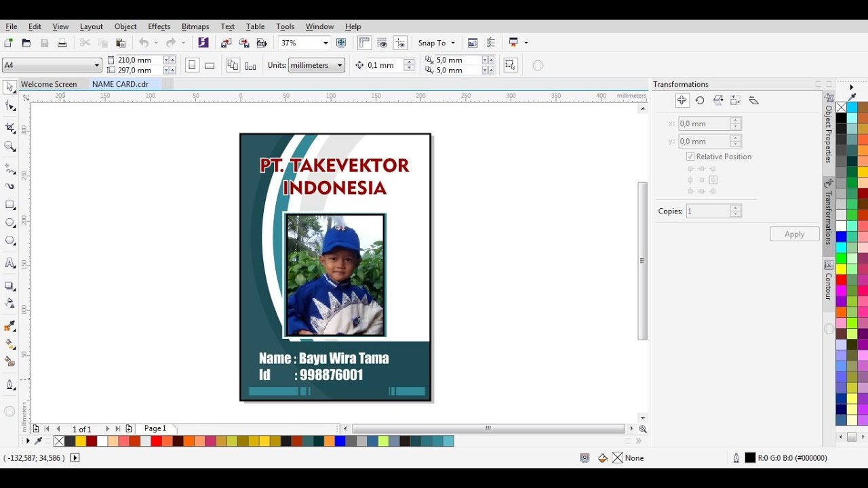Click the Apply button in Transformations
868x488 pixels.
pos(794,234)
